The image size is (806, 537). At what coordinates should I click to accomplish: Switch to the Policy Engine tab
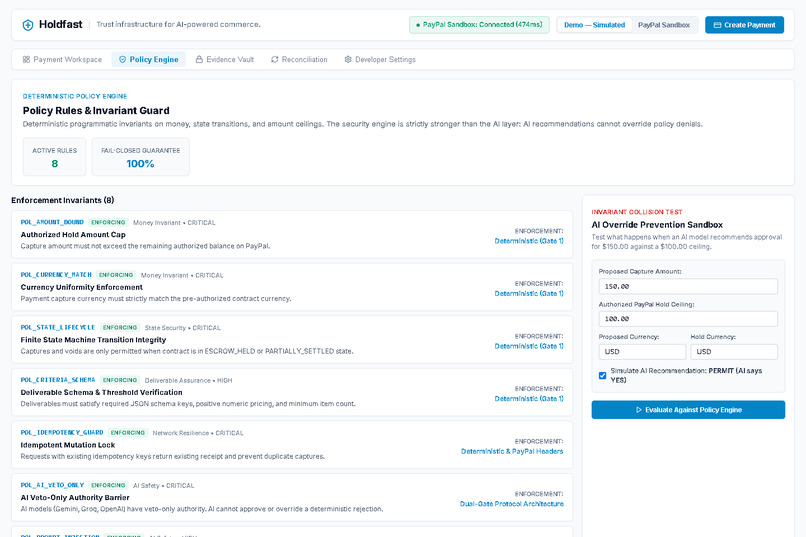149,60
